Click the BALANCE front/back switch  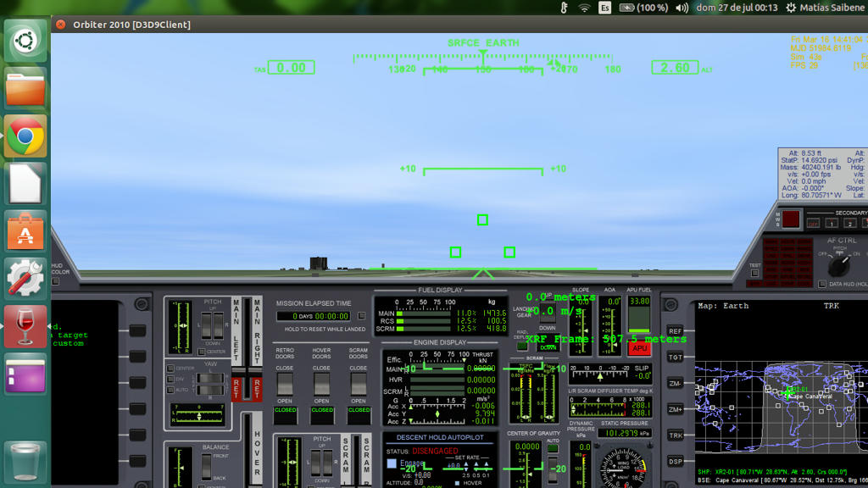coord(206,467)
